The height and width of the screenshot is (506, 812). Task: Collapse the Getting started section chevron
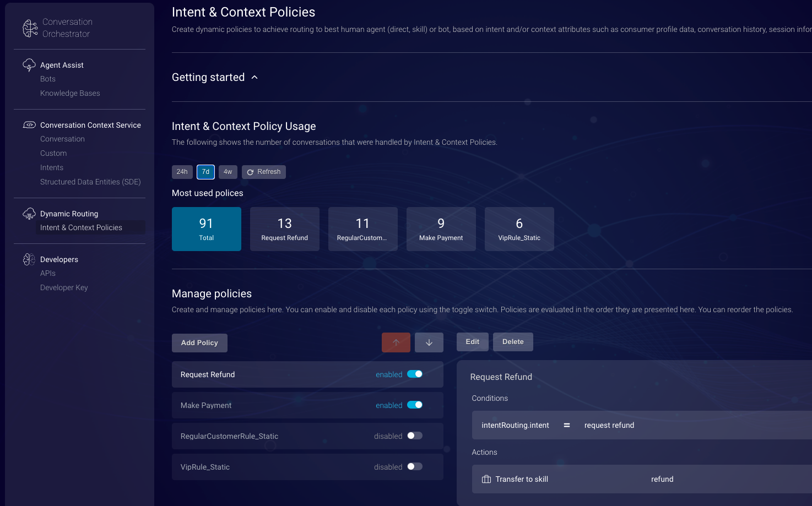pyautogui.click(x=255, y=78)
